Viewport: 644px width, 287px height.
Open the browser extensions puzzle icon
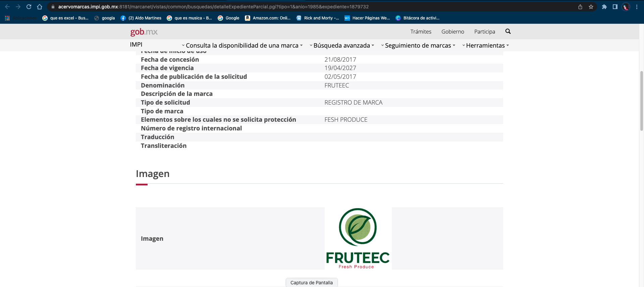click(604, 7)
